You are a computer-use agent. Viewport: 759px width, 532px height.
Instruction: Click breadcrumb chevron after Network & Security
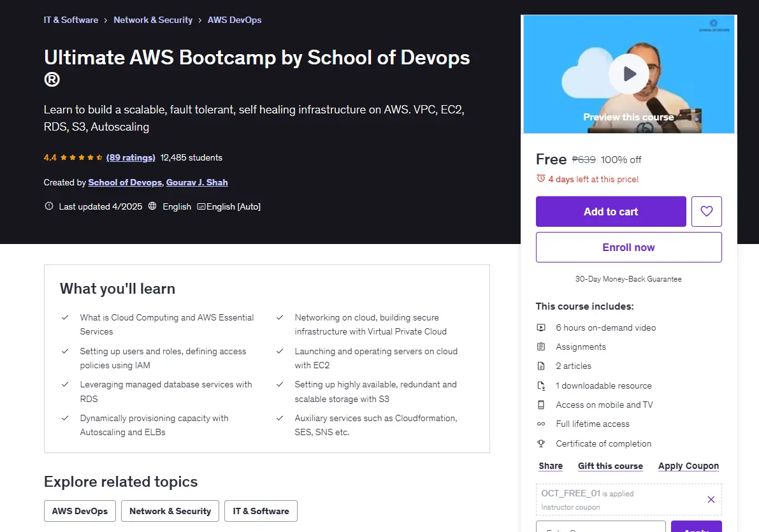coord(200,20)
